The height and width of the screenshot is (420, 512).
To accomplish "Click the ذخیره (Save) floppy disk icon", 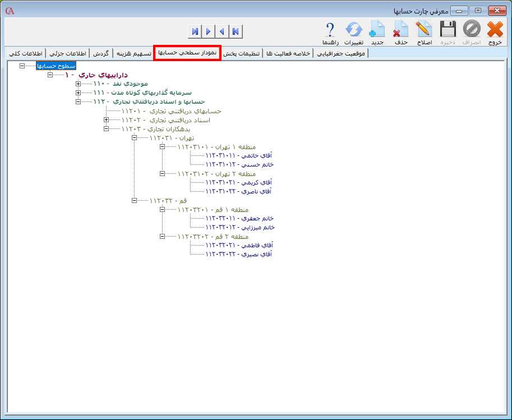I will point(448,30).
